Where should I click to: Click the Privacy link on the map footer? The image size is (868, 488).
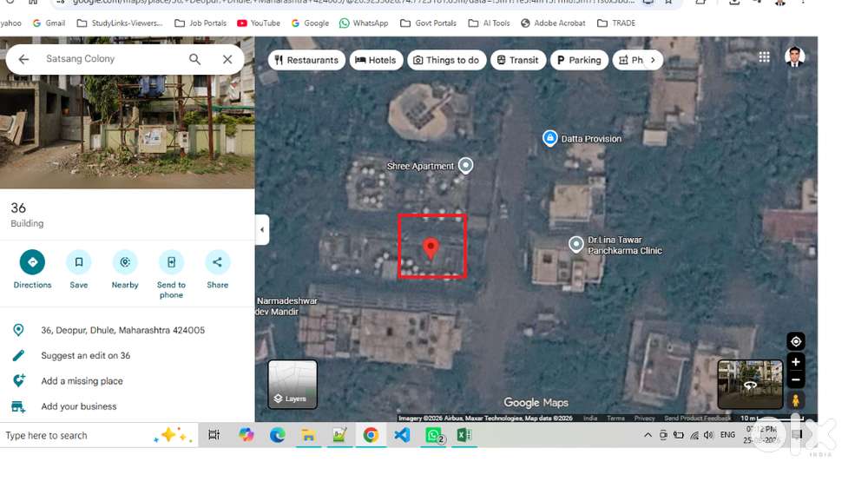[x=644, y=419]
